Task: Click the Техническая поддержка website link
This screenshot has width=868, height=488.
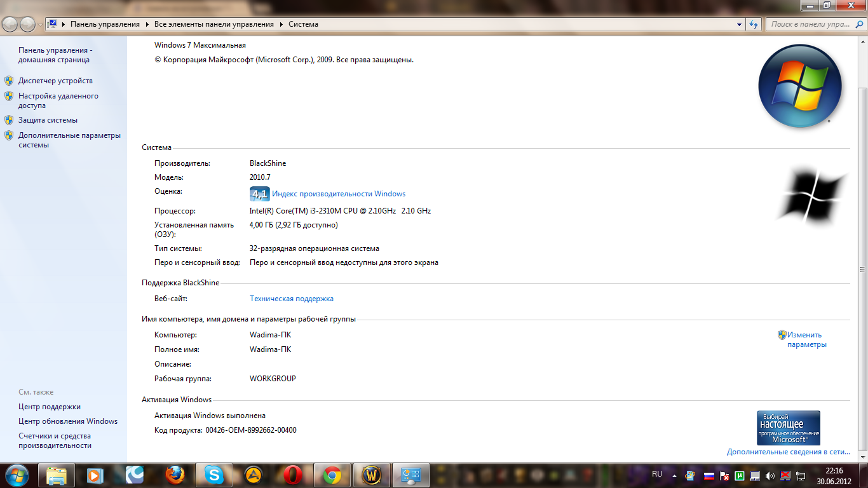Action: pos(291,299)
